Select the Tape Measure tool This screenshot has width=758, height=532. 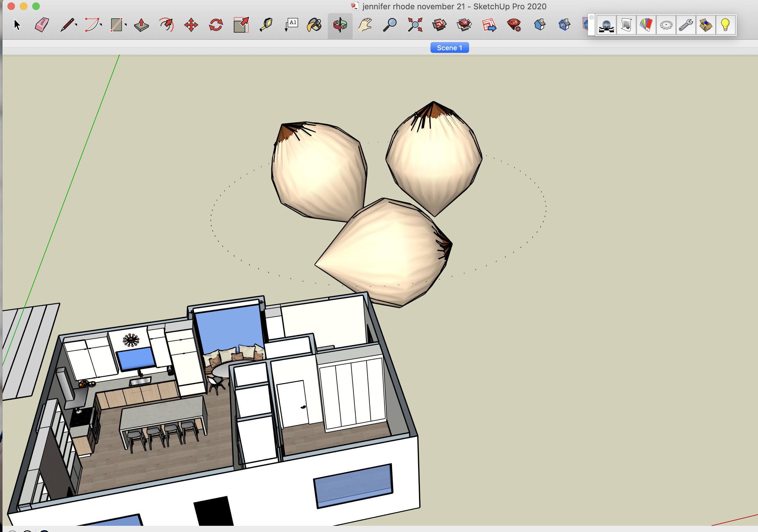pyautogui.click(x=266, y=25)
